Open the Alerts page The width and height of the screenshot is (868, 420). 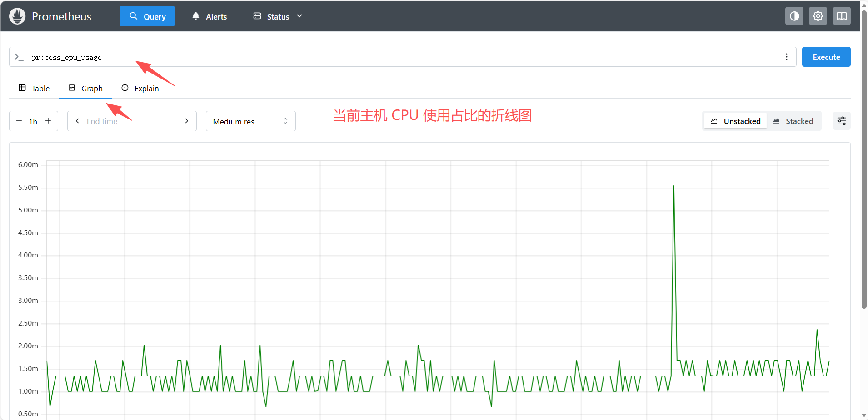(x=210, y=16)
